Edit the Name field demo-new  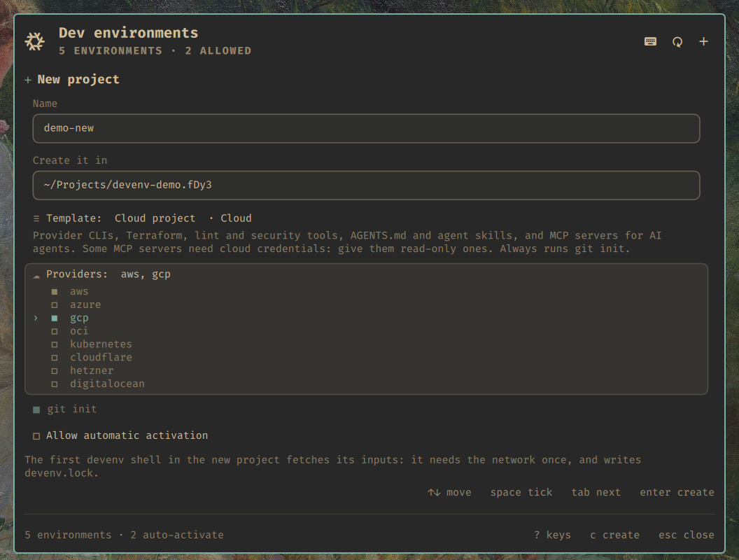(366, 128)
